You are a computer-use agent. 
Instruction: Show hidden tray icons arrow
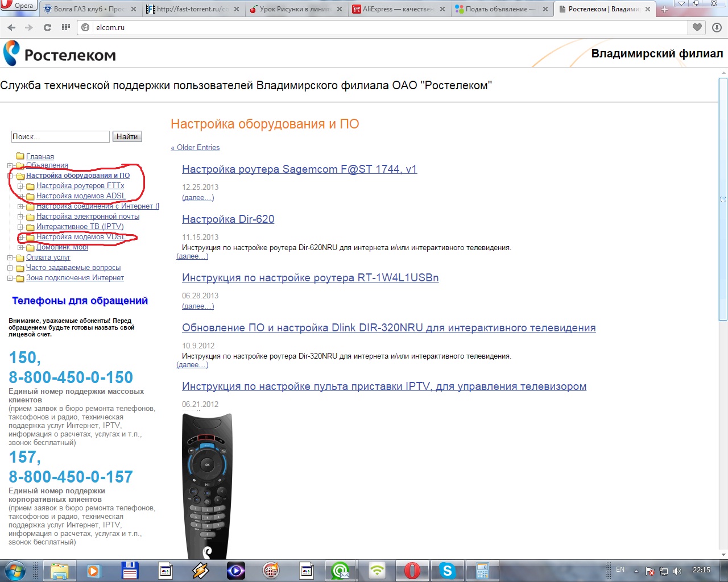[x=636, y=571]
